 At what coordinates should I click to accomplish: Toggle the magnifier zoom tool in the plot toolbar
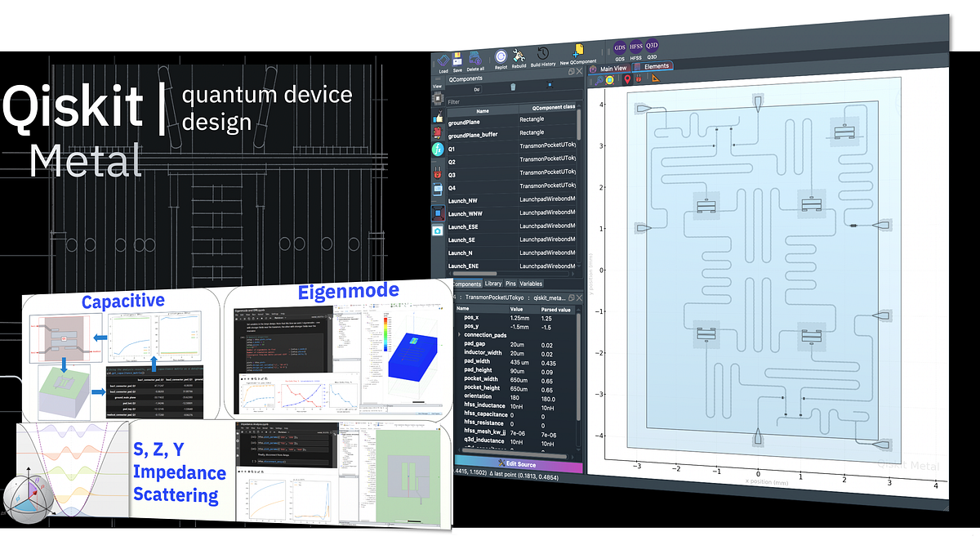tap(599, 79)
